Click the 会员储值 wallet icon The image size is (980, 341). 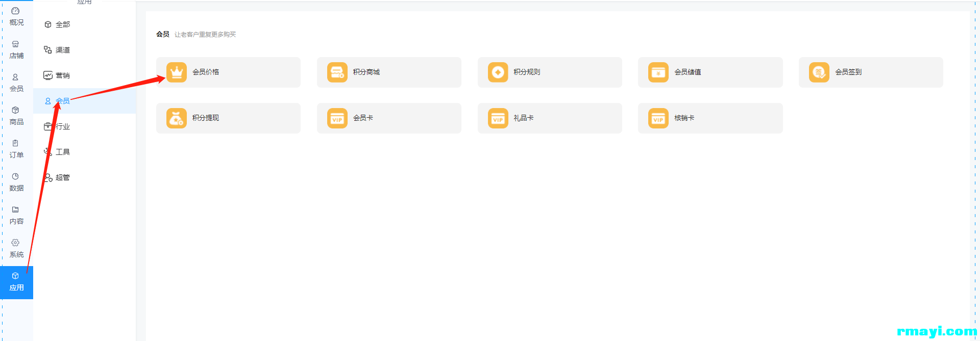(658, 72)
